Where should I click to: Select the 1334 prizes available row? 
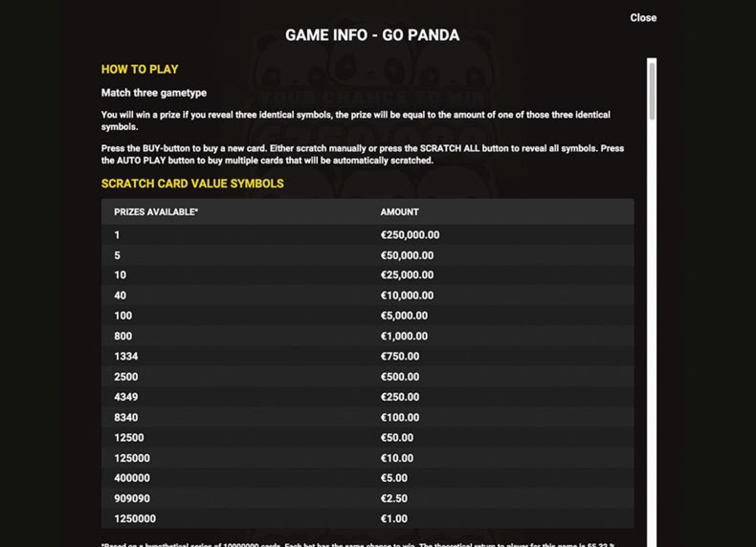click(x=367, y=356)
